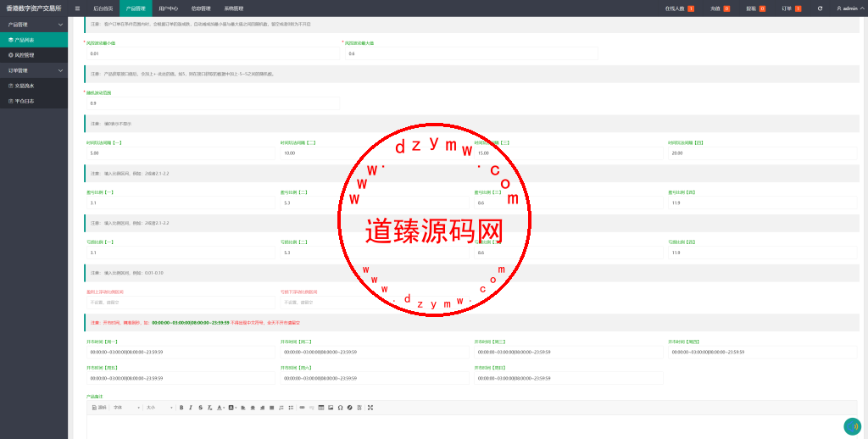Click the icon left of the fullscreen button
The image size is (868, 439).
click(359, 408)
